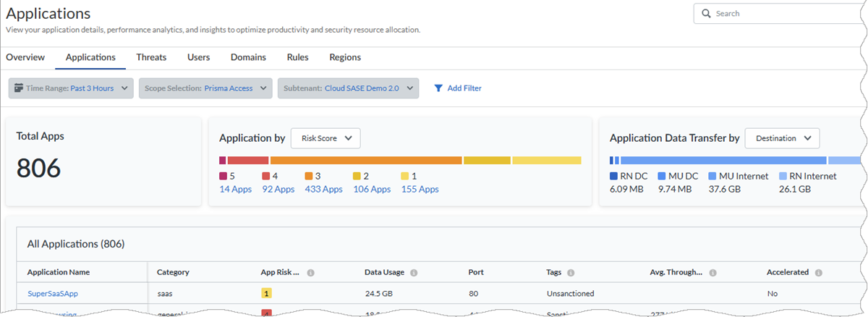
Task: Click info icon beside Avg. Throughput column
Action: [x=713, y=273]
